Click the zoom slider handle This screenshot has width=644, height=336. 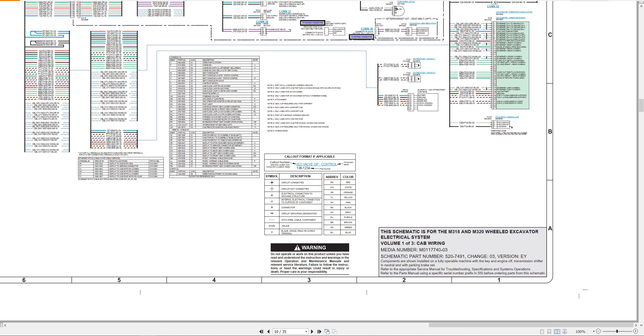[617, 331]
